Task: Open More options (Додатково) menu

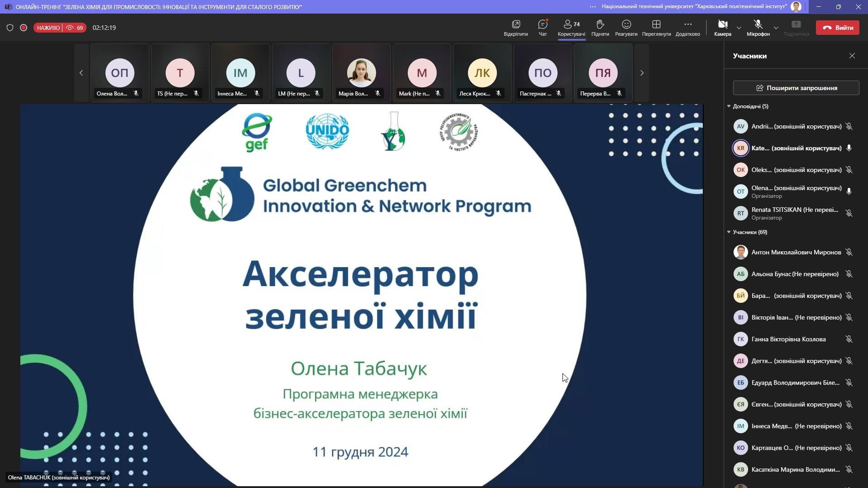Action: tap(687, 25)
